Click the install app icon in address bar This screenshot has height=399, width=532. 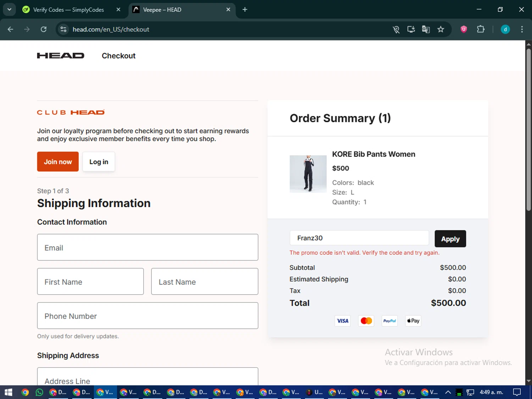pyautogui.click(x=411, y=29)
